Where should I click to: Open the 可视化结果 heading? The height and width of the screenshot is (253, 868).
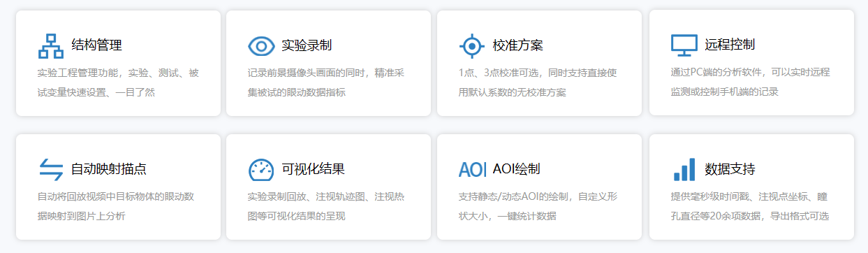point(313,168)
